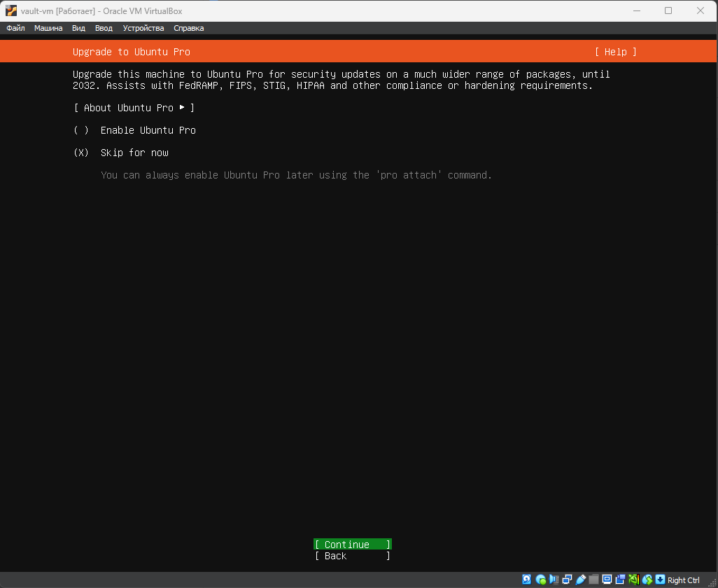Click the Continue button
Viewport: 718px width, 588px height.
(353, 544)
